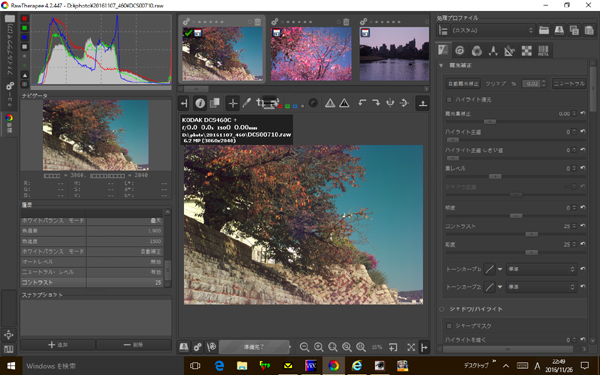Switch to Raw tab with checker icon
Screen dimensions: 600x375
(527, 50)
